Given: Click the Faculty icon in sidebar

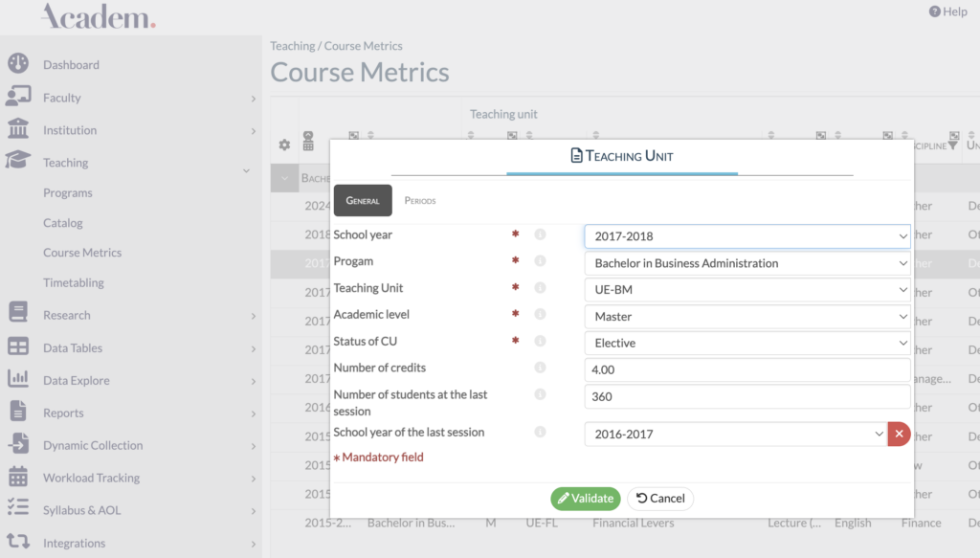Looking at the screenshot, I should (17, 97).
